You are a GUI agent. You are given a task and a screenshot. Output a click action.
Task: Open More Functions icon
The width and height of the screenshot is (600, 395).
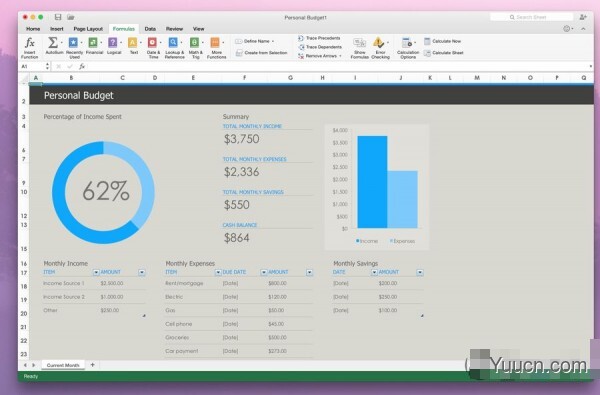[x=215, y=42]
